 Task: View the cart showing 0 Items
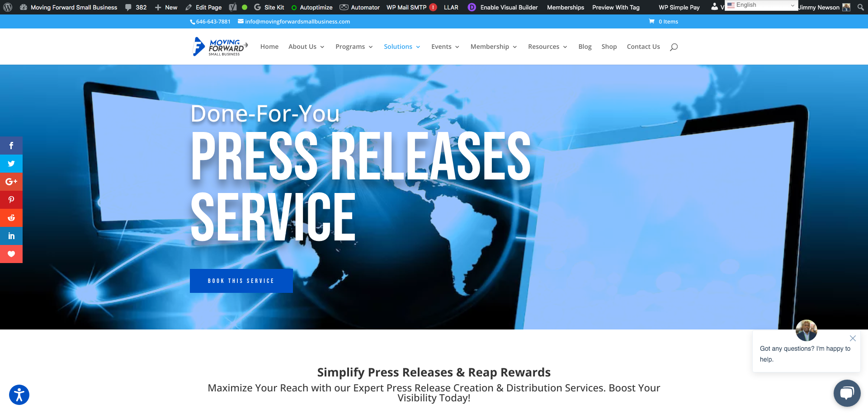(x=663, y=21)
